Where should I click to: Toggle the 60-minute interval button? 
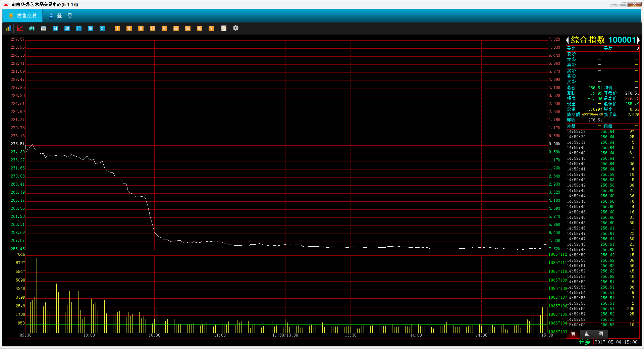tap(176, 29)
